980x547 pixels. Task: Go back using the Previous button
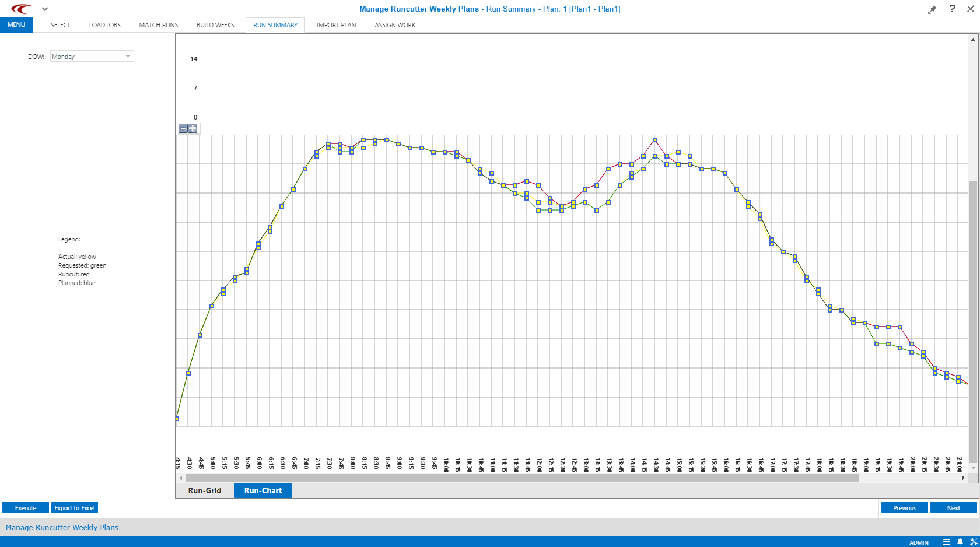point(904,507)
